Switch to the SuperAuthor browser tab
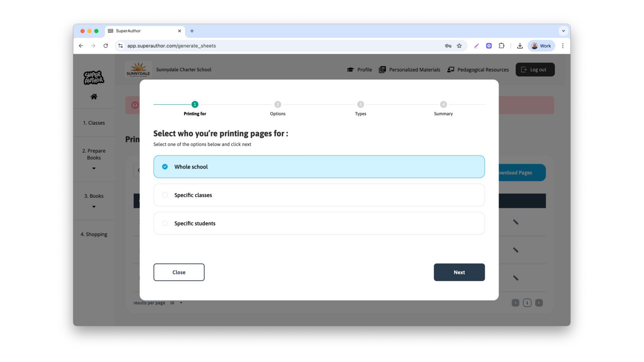Viewport: 644px width, 362px height. pyautogui.click(x=145, y=31)
